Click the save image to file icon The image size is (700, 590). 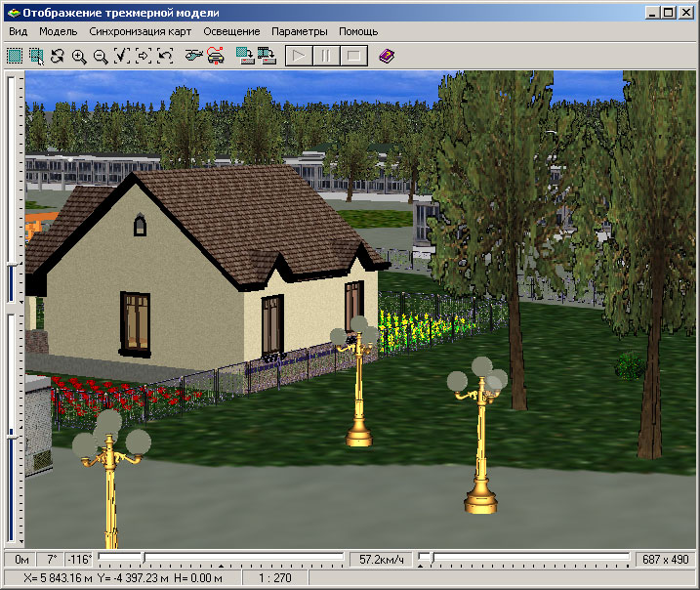coord(245,57)
